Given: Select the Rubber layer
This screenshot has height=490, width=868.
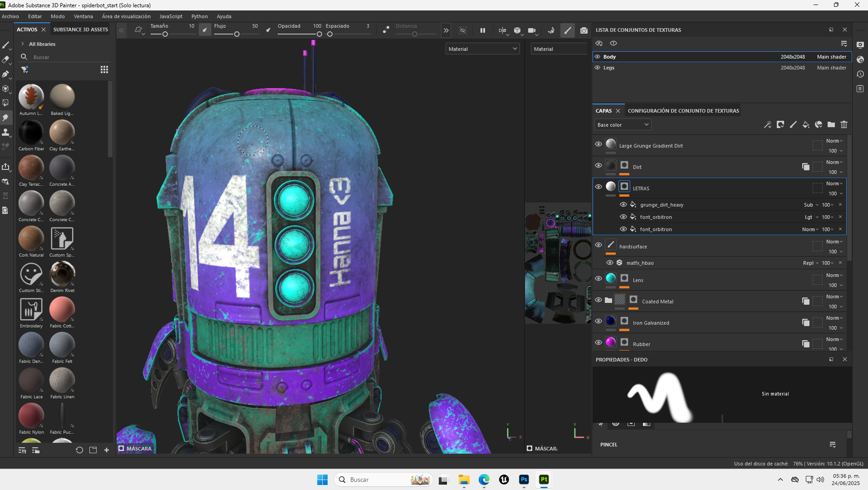Looking at the screenshot, I should click(720, 343).
